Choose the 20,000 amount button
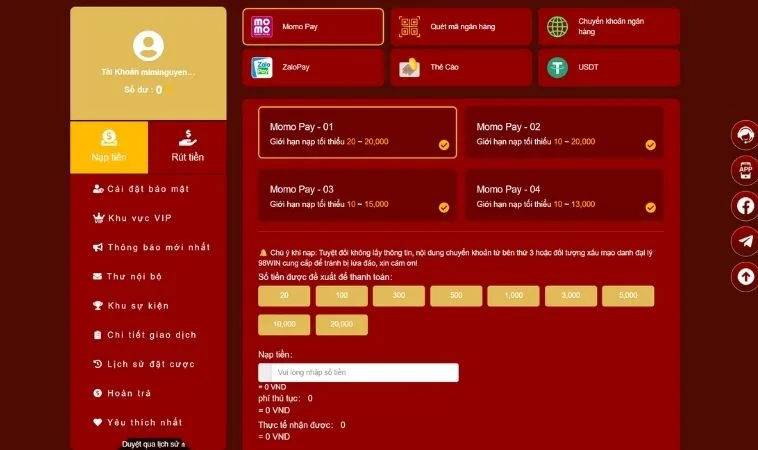Screen dimensions: 758x450 342,325
